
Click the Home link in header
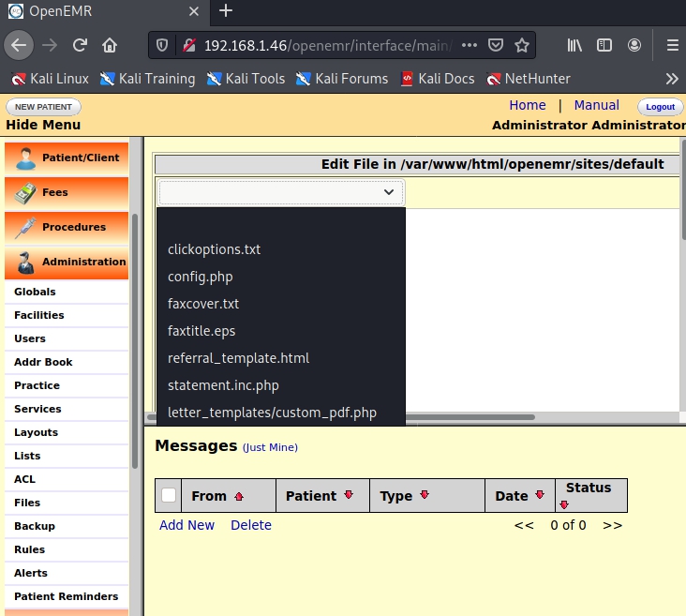point(528,106)
